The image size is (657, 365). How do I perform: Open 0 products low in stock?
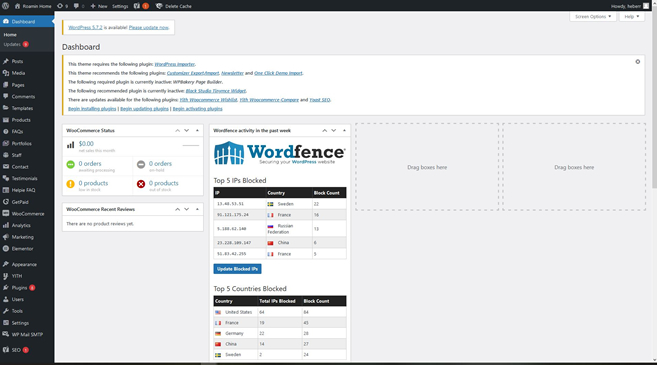click(x=93, y=183)
